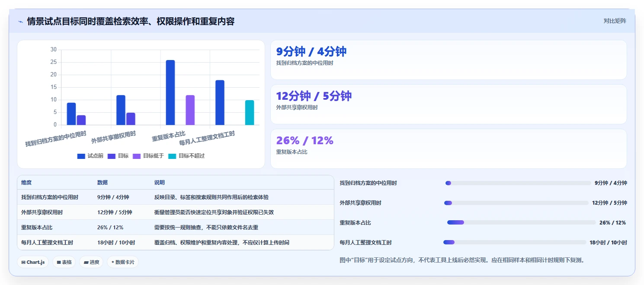This screenshot has height=285, width=644.
Task: Click progress value 18小时 / 10小时 at row end
Action: (608, 243)
